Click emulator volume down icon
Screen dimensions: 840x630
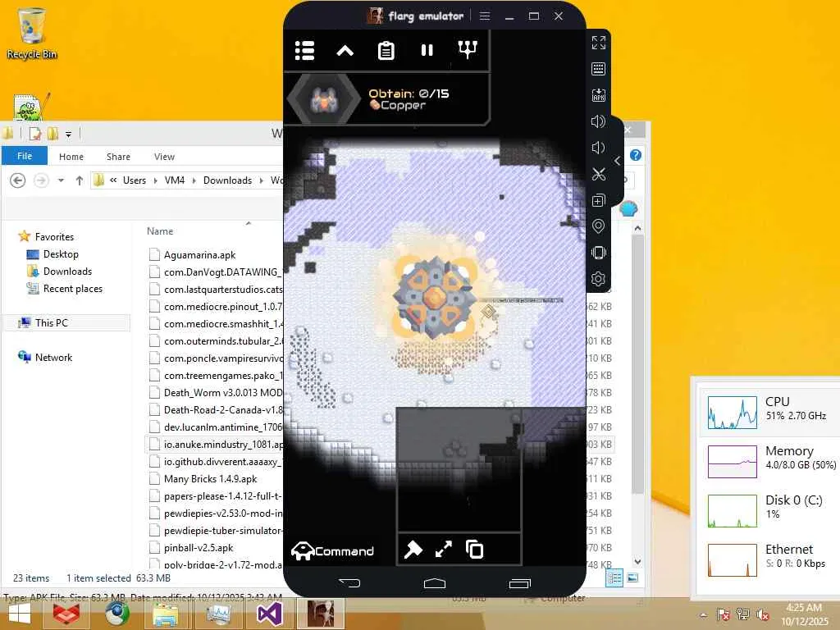pyautogui.click(x=598, y=148)
